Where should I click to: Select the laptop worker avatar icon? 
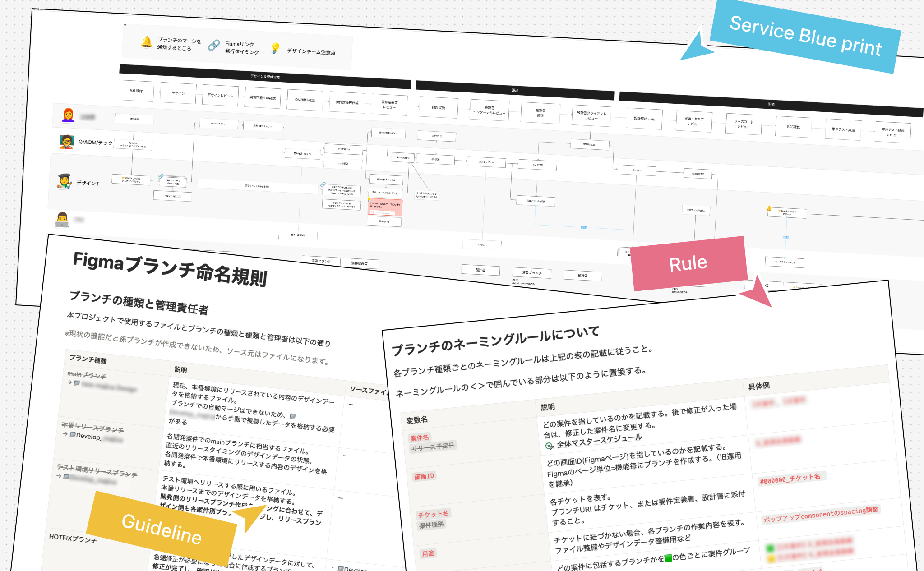pos(62,220)
